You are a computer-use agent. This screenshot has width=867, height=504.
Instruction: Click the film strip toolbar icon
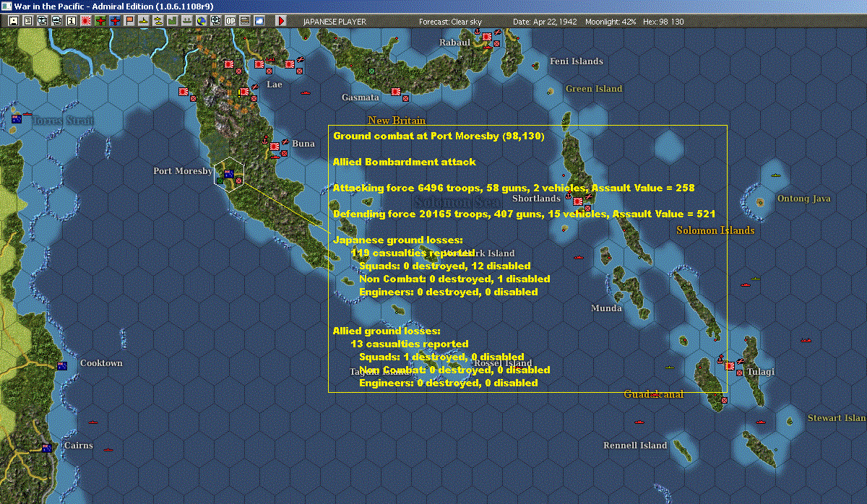pyautogui.click(x=244, y=21)
